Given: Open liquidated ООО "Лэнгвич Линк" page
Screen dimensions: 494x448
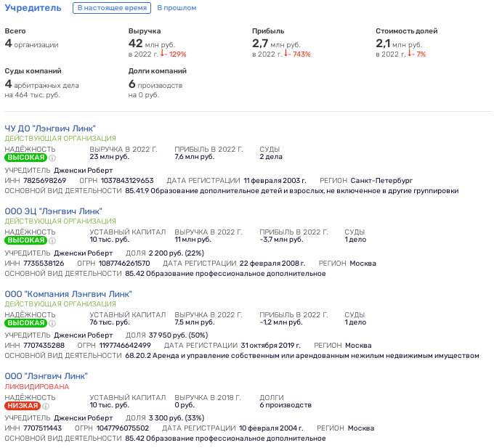Looking at the screenshot, I should [x=46, y=376].
